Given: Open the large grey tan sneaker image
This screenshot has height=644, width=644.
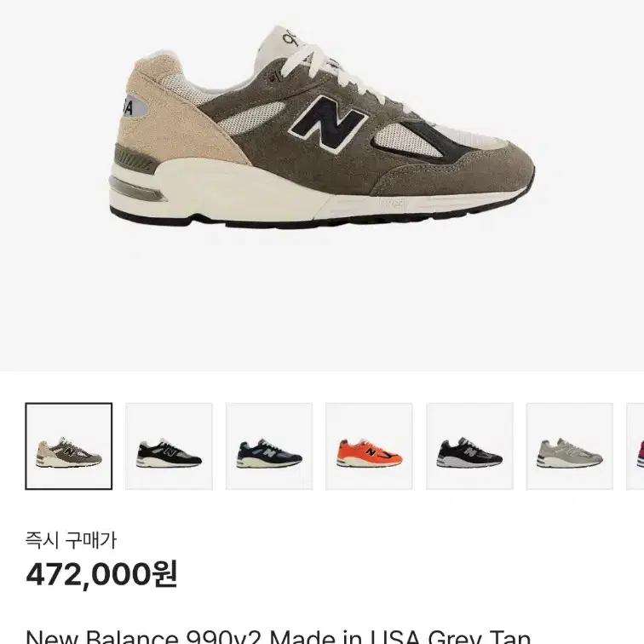Looking at the screenshot, I should [x=322, y=127].
